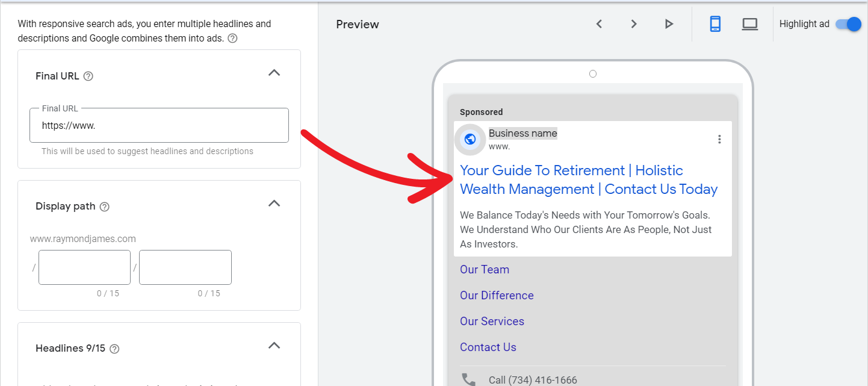Open the ad's three-dot options menu
The height and width of the screenshot is (386, 868).
click(x=719, y=139)
